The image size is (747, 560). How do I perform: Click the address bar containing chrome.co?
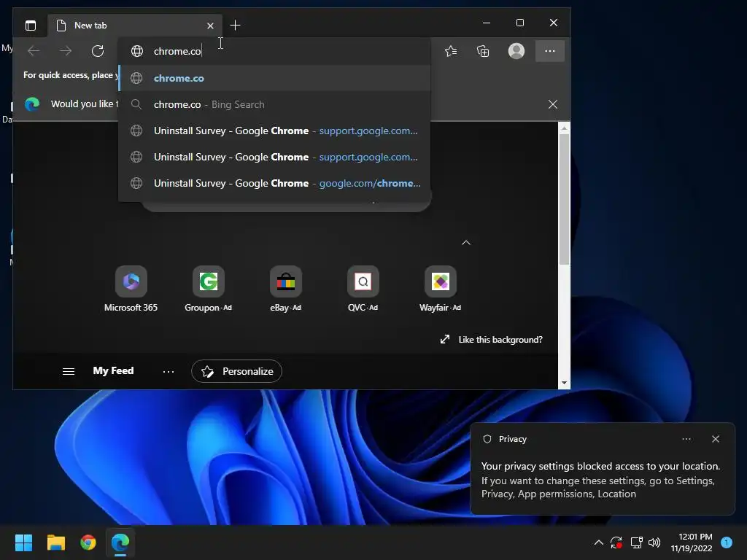274,51
